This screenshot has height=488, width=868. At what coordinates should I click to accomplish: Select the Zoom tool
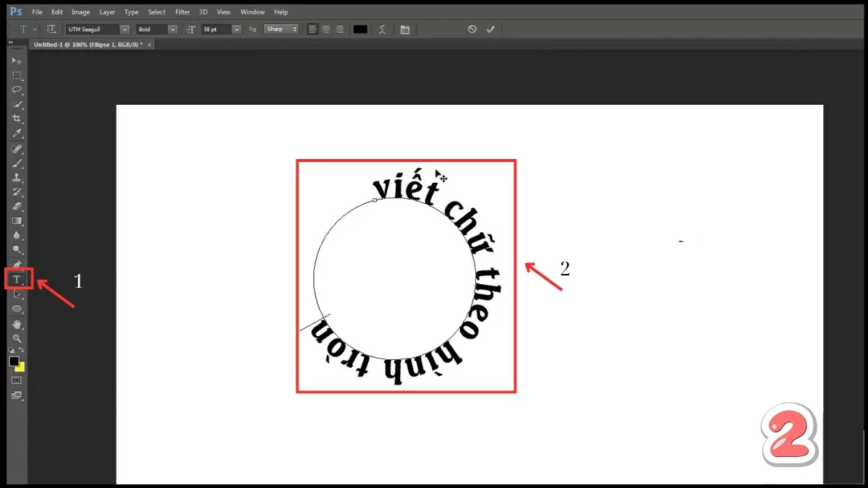pos(16,338)
